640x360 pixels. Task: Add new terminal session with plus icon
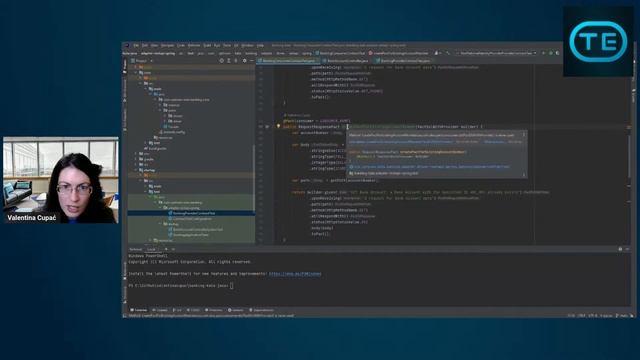click(166, 249)
